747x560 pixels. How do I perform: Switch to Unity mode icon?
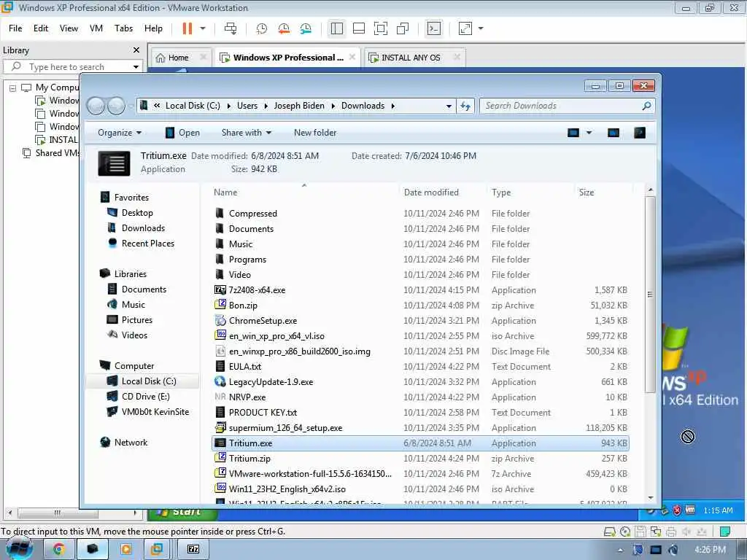403,28
